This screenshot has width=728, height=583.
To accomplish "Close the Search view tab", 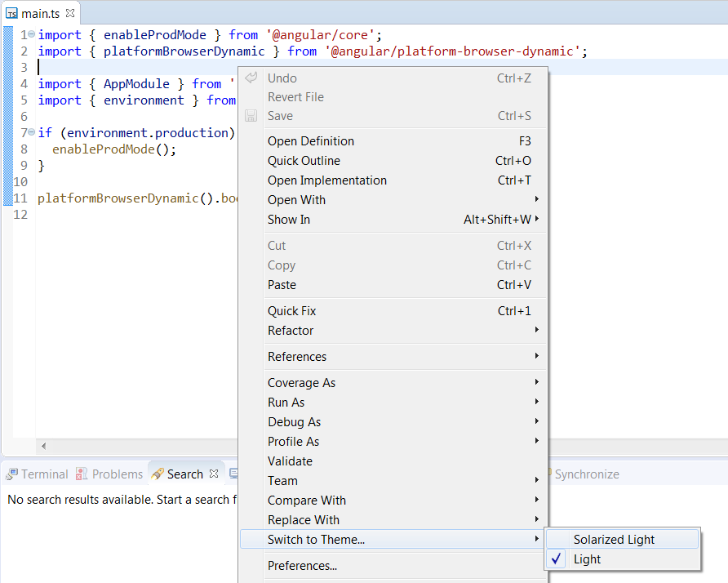I will click(x=212, y=473).
